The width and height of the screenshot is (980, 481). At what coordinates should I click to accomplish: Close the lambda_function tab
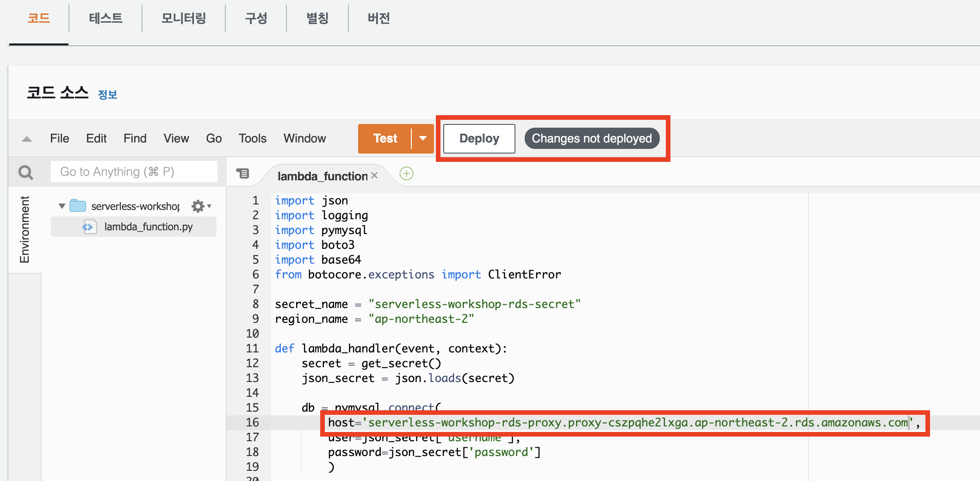point(374,175)
